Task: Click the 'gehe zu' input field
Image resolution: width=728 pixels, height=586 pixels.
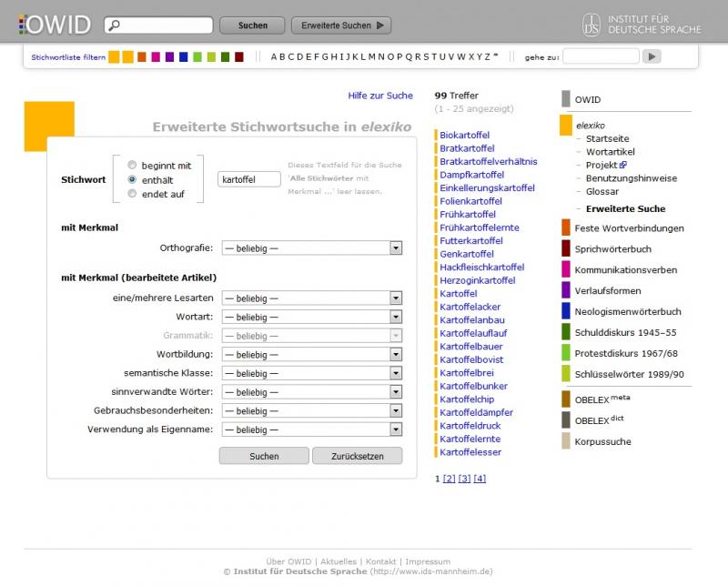Action: pyautogui.click(x=601, y=56)
